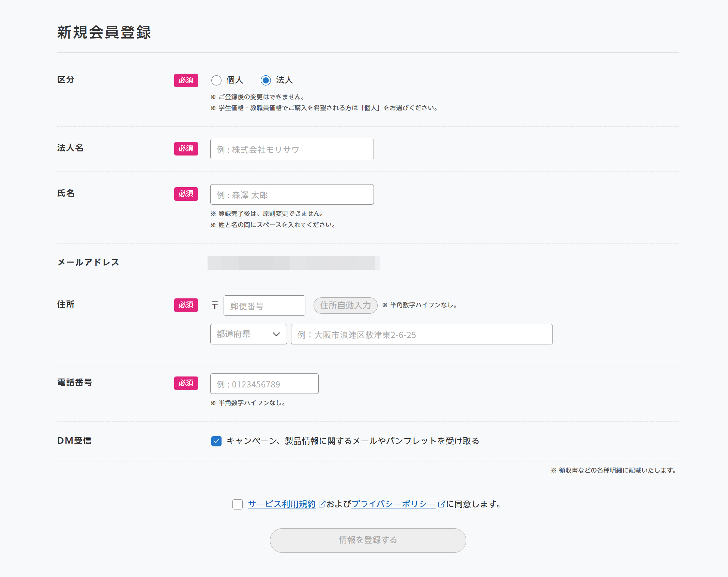Enable the terms and privacy agreement checkbox

tap(237, 504)
